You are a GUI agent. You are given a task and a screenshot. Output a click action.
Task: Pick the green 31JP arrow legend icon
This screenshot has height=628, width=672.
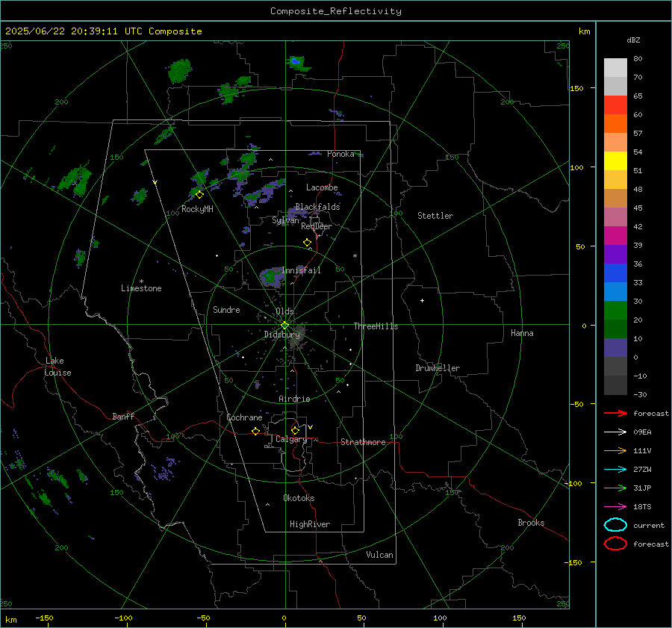(x=615, y=488)
